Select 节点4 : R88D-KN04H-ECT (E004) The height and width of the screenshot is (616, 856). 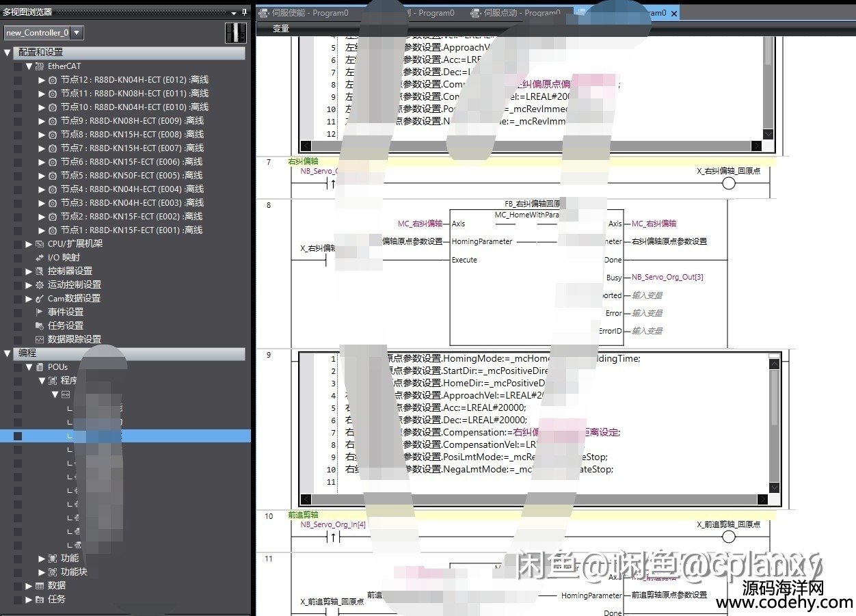(x=132, y=189)
